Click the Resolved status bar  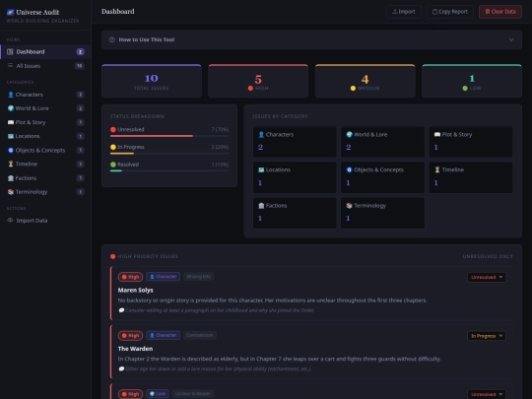(169, 170)
